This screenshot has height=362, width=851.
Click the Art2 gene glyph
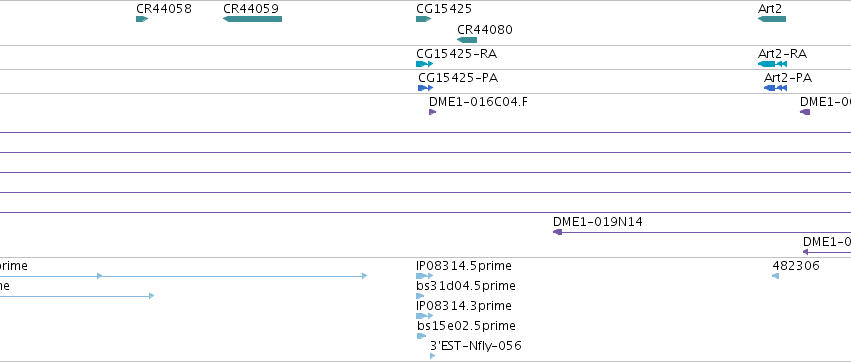point(772,19)
